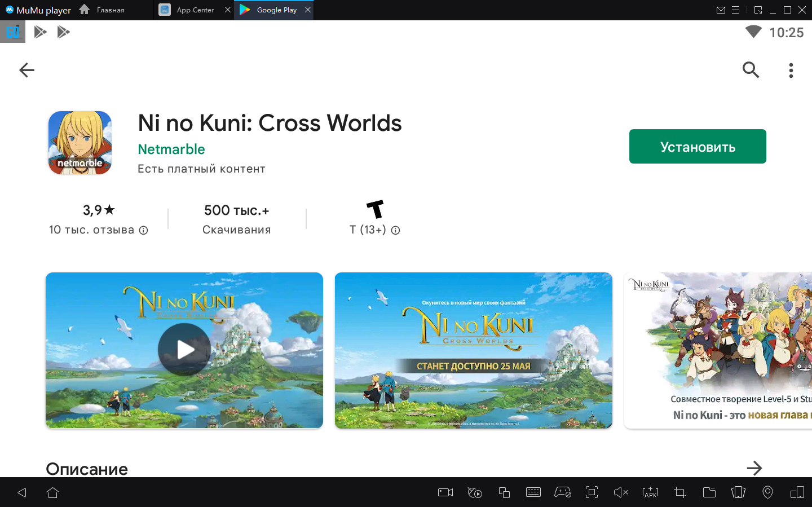Viewport: 812px width, 507px height.
Task: Start screen recording with camera icon
Action: tap(445, 492)
